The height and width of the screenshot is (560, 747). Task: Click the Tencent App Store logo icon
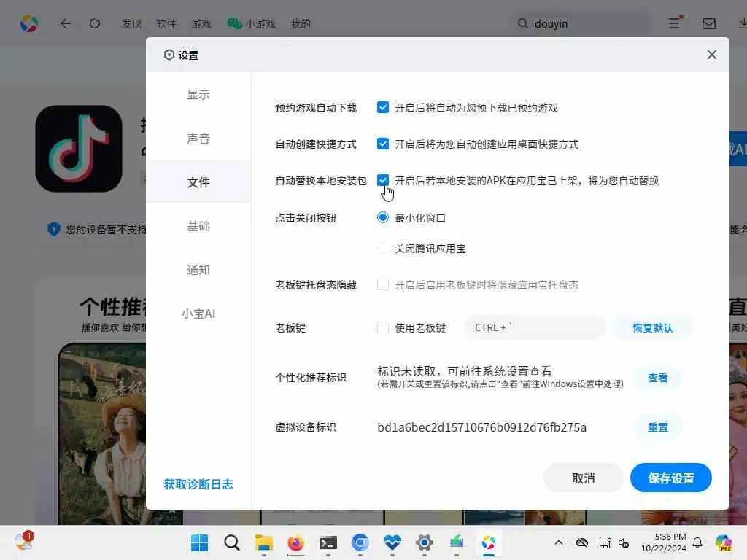click(29, 23)
